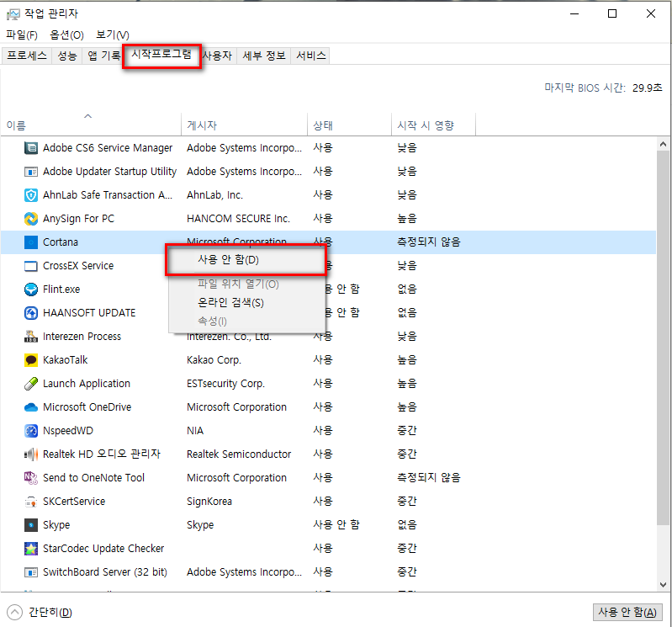Click the Send to OneNote Tool icon

pos(31,478)
